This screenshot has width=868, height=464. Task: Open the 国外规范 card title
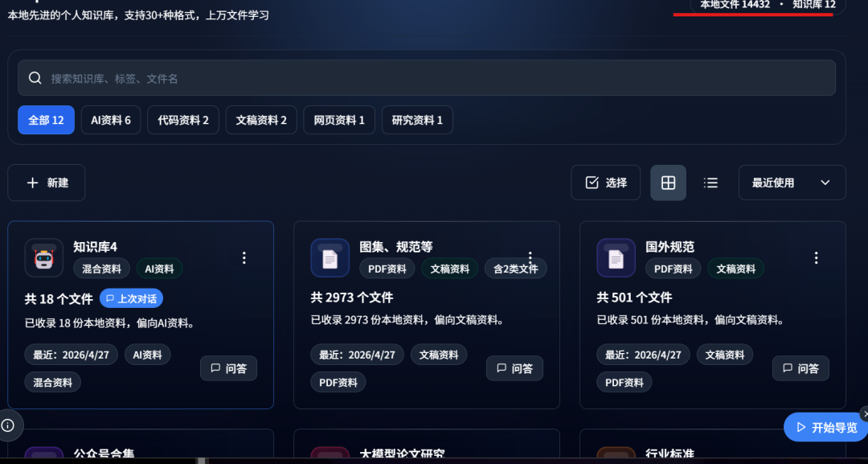tap(669, 246)
